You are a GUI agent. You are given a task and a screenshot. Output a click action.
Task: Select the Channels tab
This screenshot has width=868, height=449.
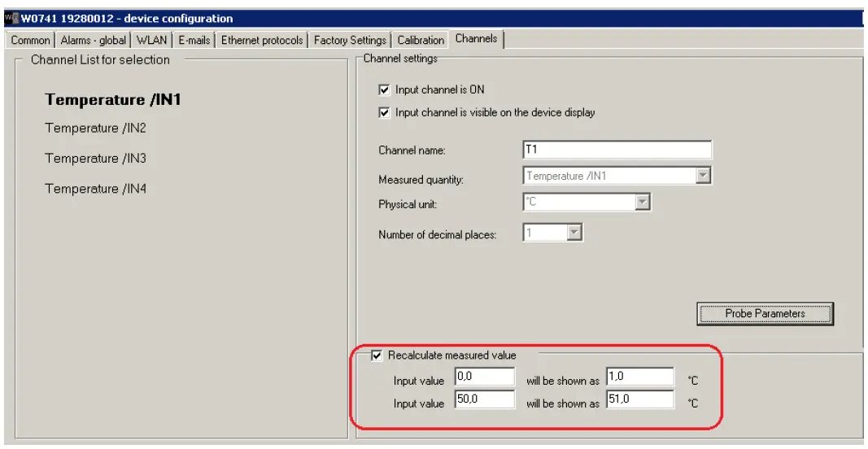(x=476, y=39)
